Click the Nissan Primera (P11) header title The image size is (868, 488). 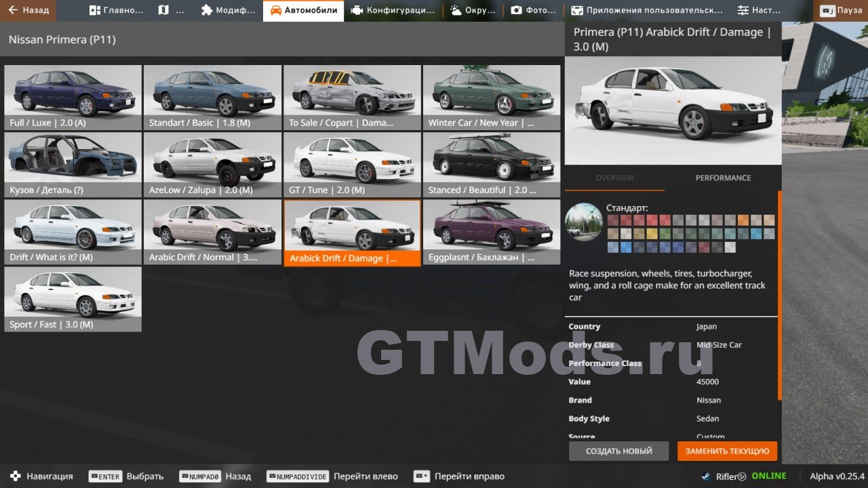click(62, 40)
